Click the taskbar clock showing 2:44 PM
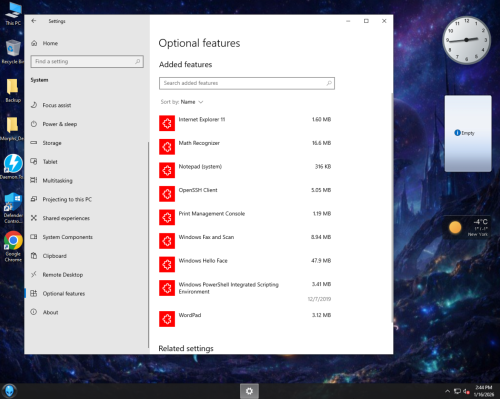This screenshot has width=500, height=399. click(x=484, y=391)
